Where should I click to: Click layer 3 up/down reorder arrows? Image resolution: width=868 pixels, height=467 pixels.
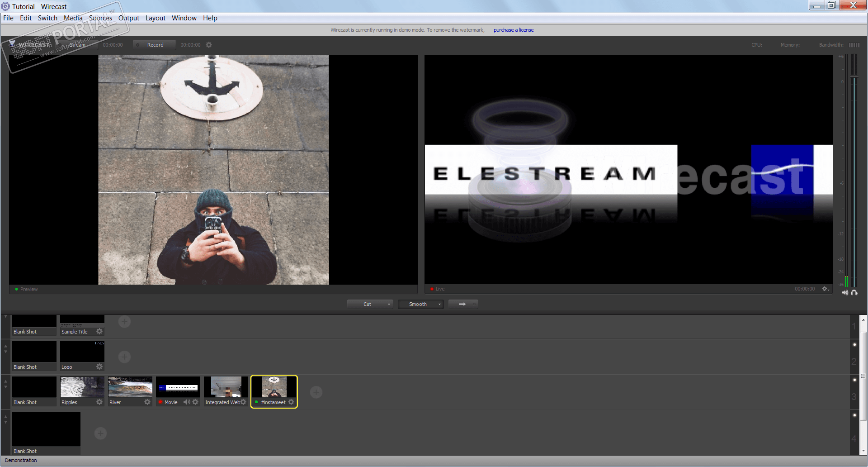pos(6,384)
